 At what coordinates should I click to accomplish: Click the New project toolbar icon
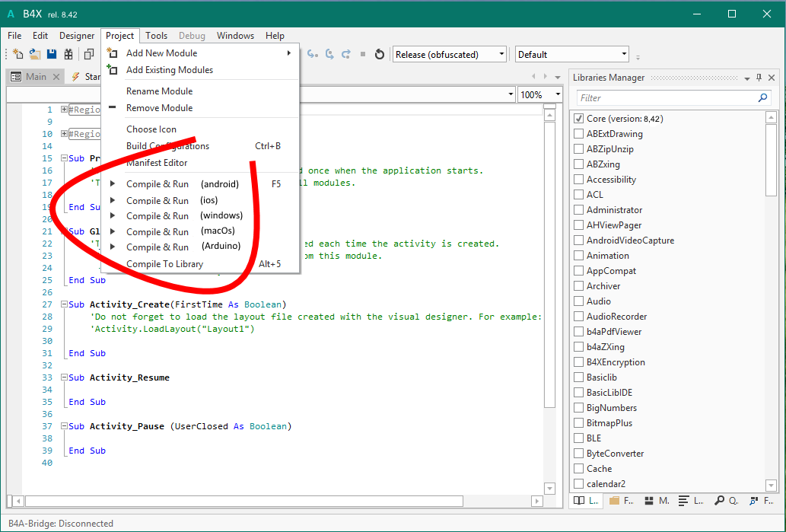pyautogui.click(x=18, y=54)
